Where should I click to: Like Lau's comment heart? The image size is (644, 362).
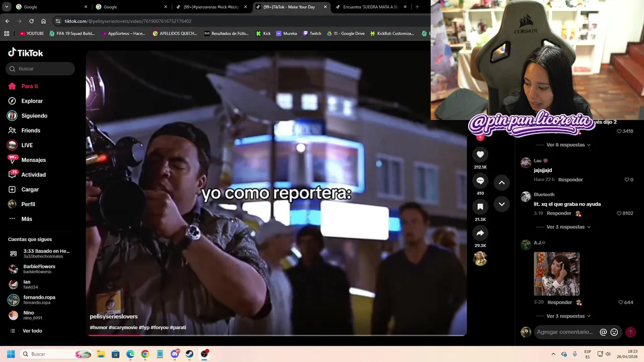627,179
